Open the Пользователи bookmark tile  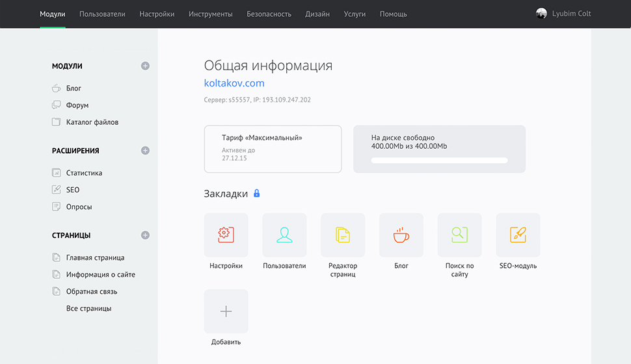(284, 235)
